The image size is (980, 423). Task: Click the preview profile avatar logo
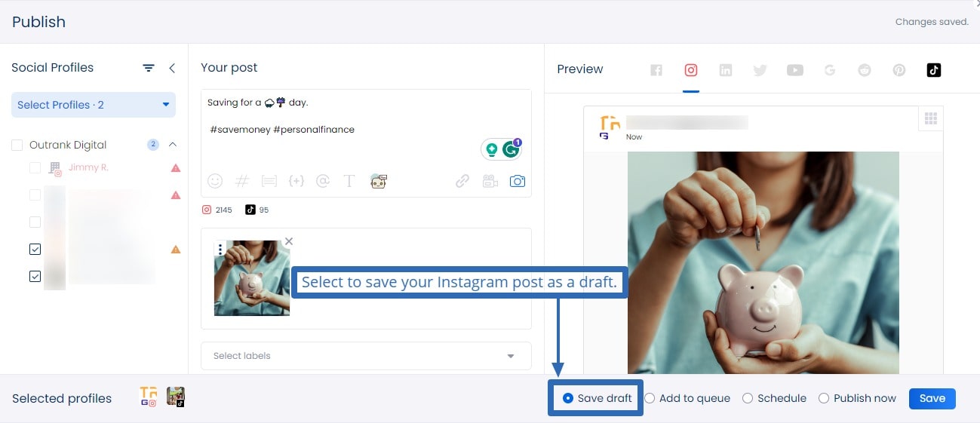tap(609, 127)
